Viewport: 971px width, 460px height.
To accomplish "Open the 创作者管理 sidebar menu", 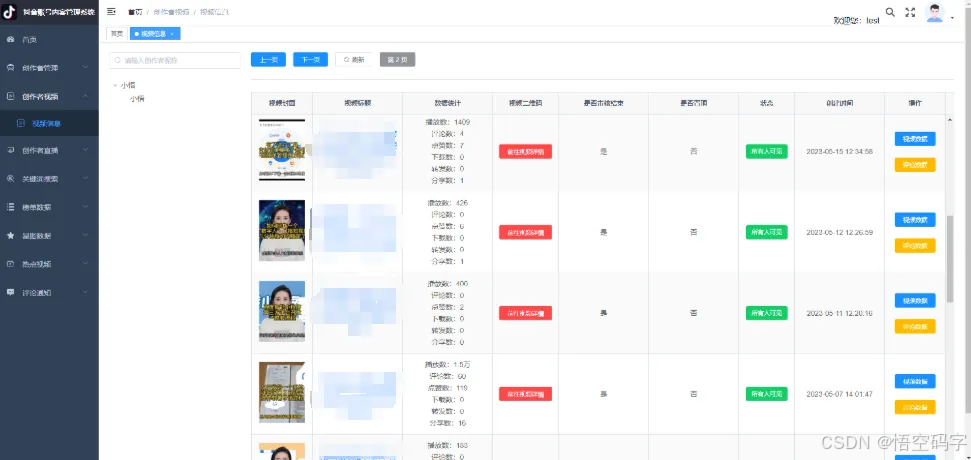I will (x=49, y=68).
